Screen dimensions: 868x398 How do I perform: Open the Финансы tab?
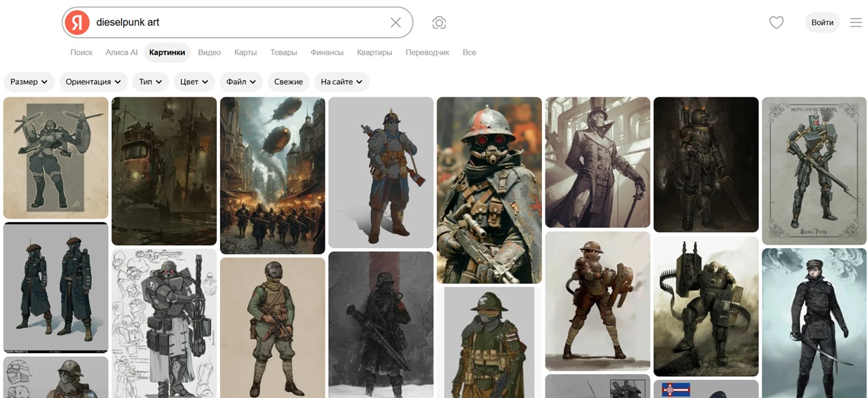pyautogui.click(x=327, y=53)
